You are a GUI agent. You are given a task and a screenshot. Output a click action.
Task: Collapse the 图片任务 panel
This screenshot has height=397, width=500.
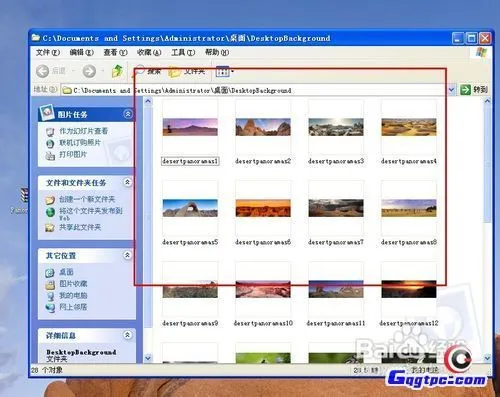[128, 114]
